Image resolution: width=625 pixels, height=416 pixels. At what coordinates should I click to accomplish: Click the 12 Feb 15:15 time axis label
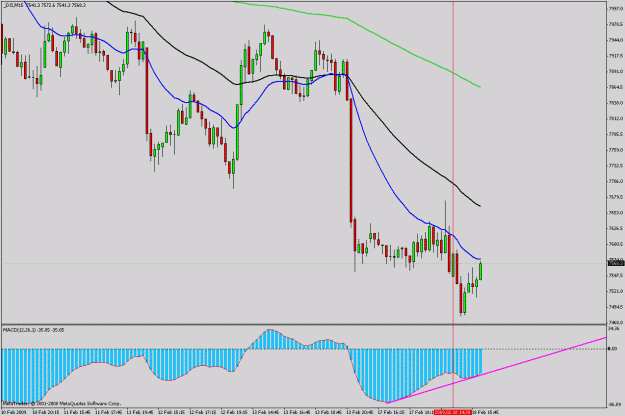172,412
